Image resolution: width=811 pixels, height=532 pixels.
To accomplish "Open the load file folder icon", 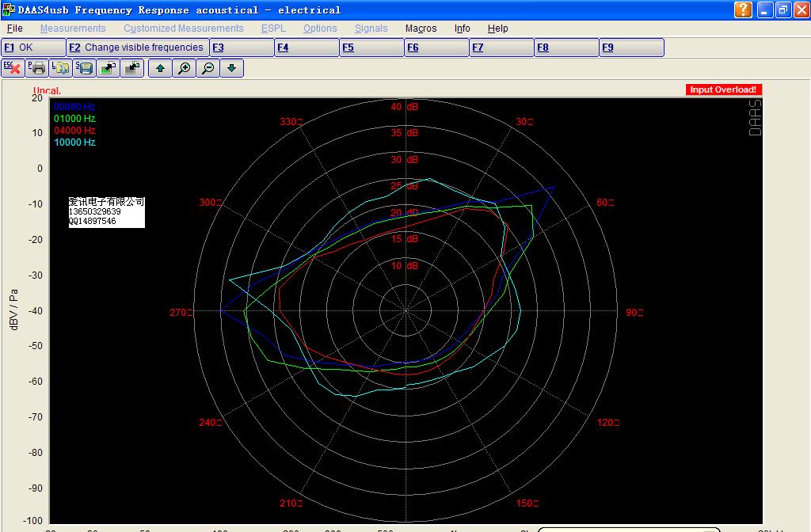I will [x=61, y=68].
